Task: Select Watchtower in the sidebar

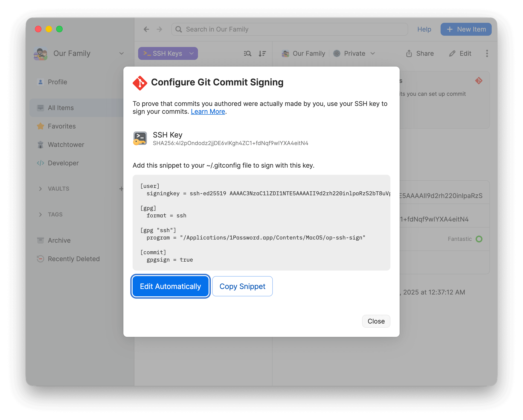Action: pyautogui.click(x=66, y=145)
